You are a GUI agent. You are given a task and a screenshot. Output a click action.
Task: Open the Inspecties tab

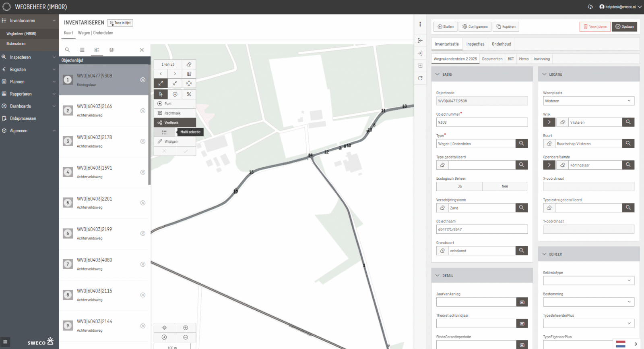tap(475, 44)
